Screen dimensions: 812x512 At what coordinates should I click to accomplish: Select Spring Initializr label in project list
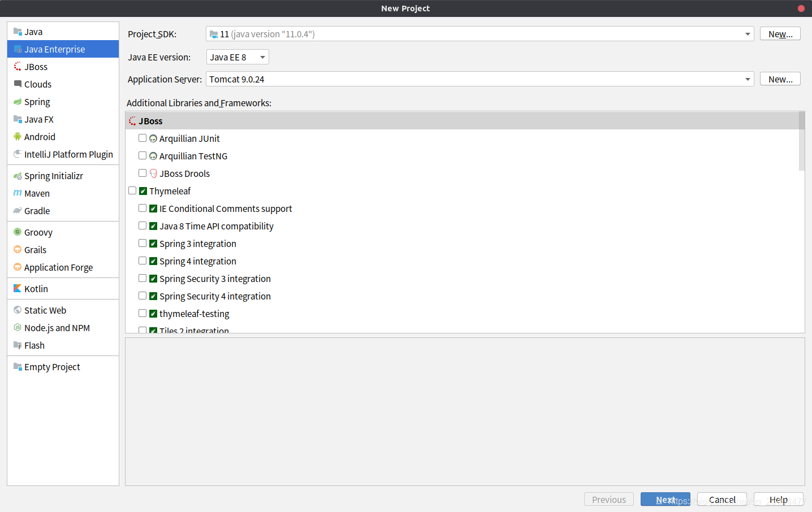54,176
